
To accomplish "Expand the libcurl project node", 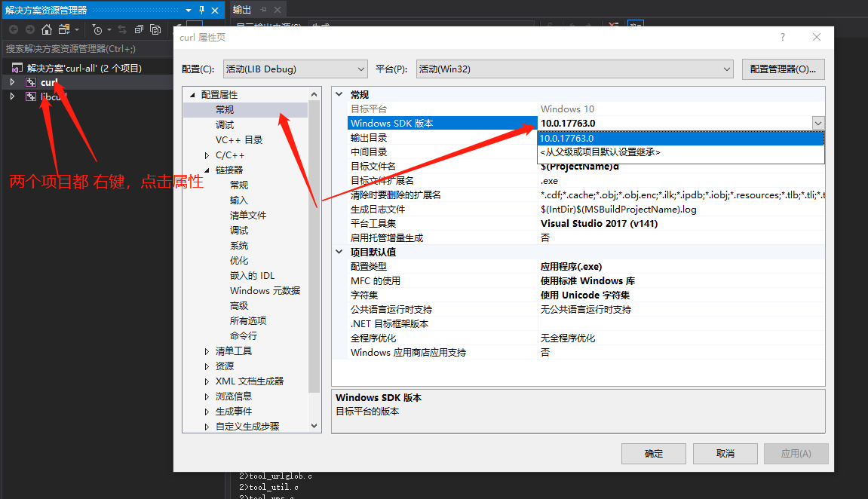I will tap(12, 96).
